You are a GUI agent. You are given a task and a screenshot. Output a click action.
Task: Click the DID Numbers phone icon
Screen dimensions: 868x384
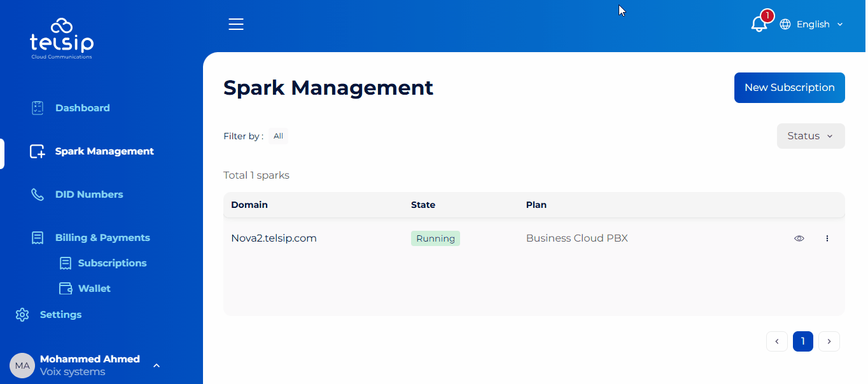pos(38,195)
